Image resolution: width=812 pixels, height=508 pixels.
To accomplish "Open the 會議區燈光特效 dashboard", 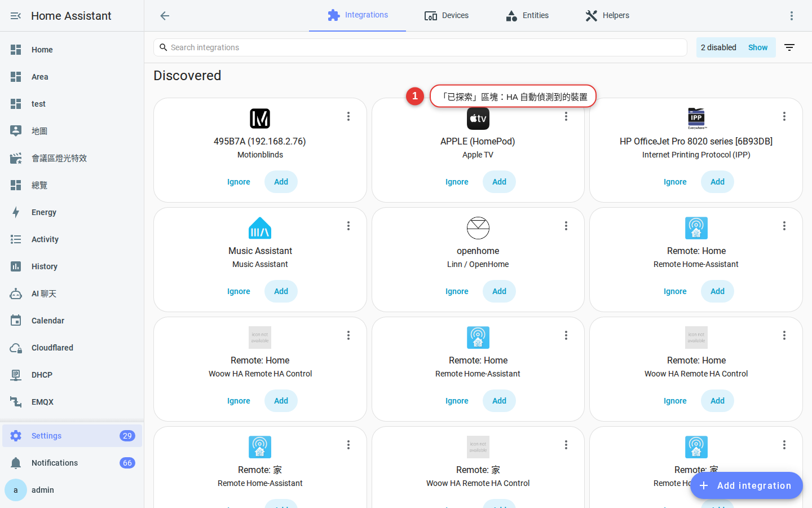I will click(72, 158).
